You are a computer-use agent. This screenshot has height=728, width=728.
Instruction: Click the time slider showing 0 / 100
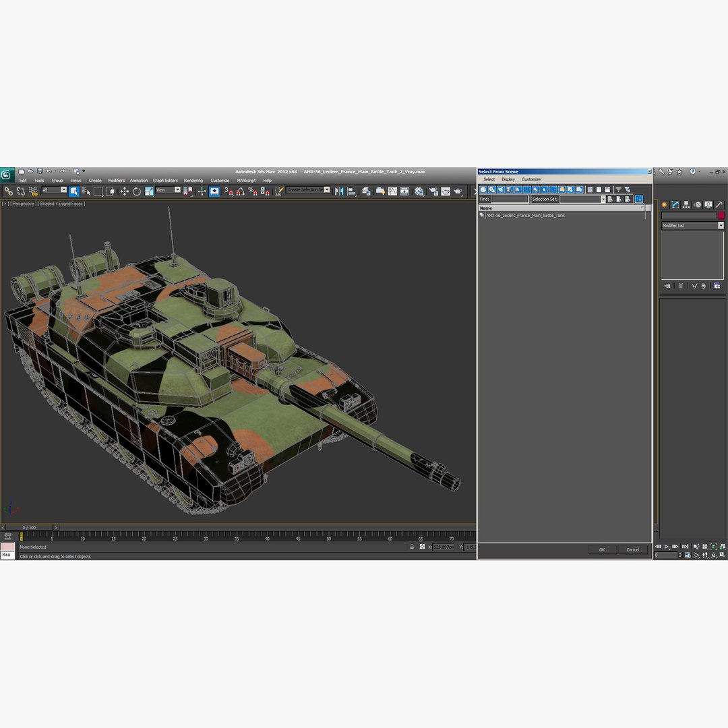[29, 528]
